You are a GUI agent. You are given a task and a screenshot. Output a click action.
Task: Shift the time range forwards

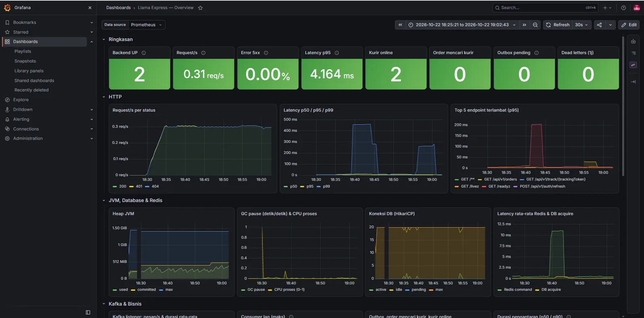[x=524, y=25]
